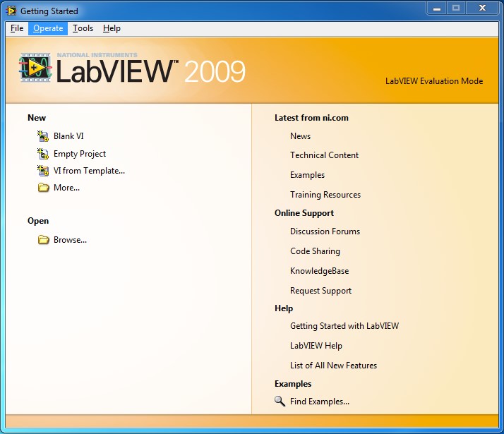Viewport: 504px width, 434px height.
Task: Close the Getting Started window
Action: [x=482, y=8]
